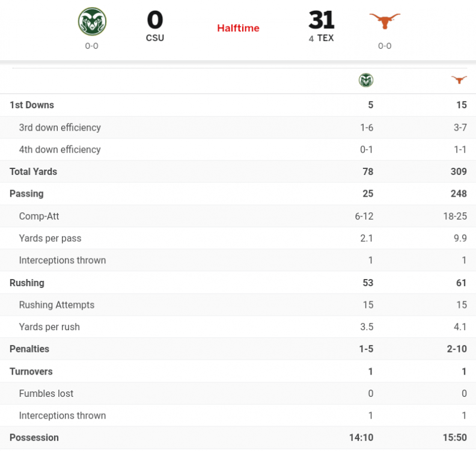Select the Total Yards row label
The image size is (476, 451).
[33, 172]
